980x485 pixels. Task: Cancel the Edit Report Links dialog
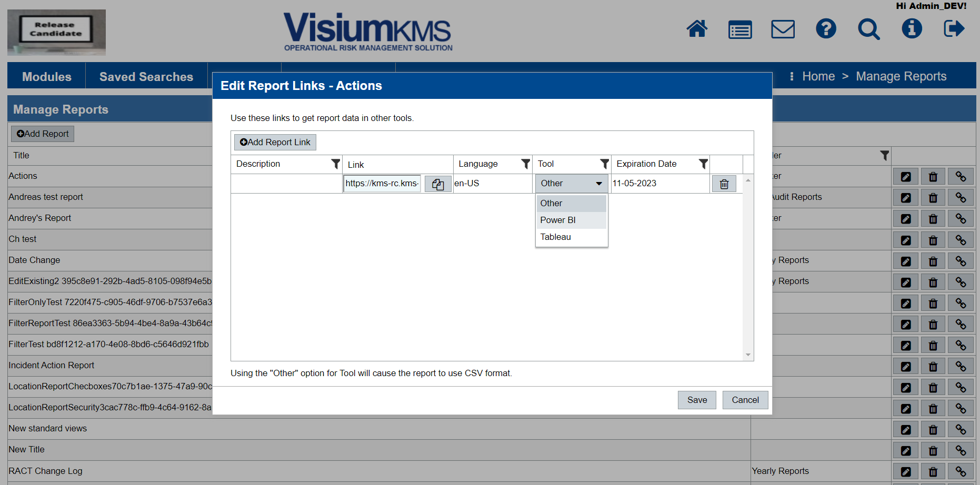(x=745, y=400)
